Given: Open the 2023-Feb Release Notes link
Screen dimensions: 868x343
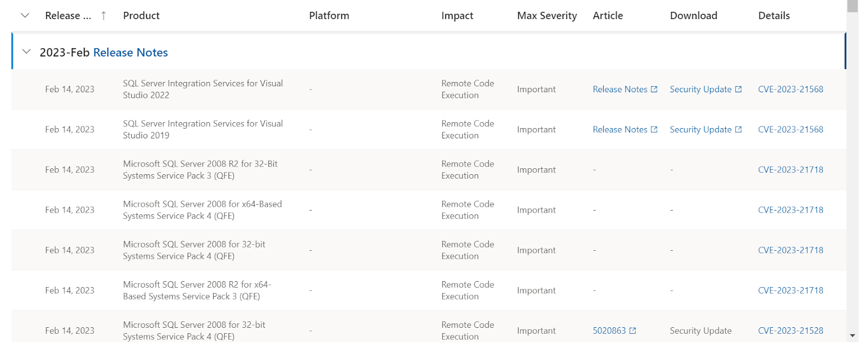Looking at the screenshot, I should (130, 53).
